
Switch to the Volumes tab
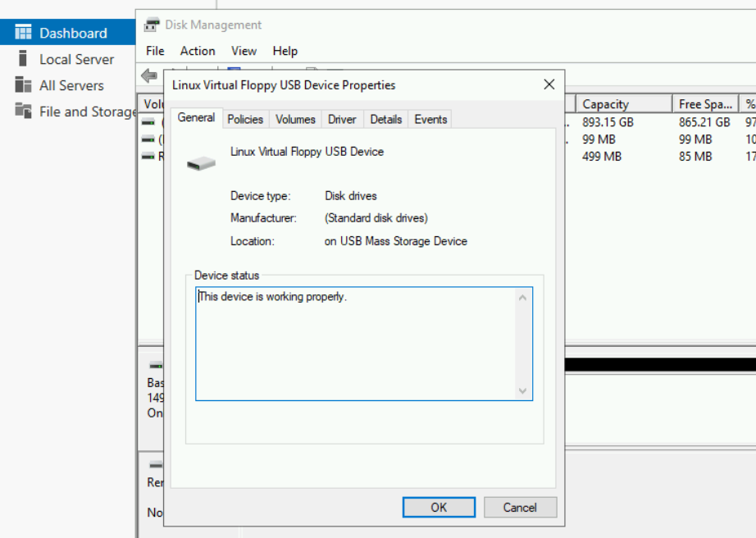[x=295, y=119]
